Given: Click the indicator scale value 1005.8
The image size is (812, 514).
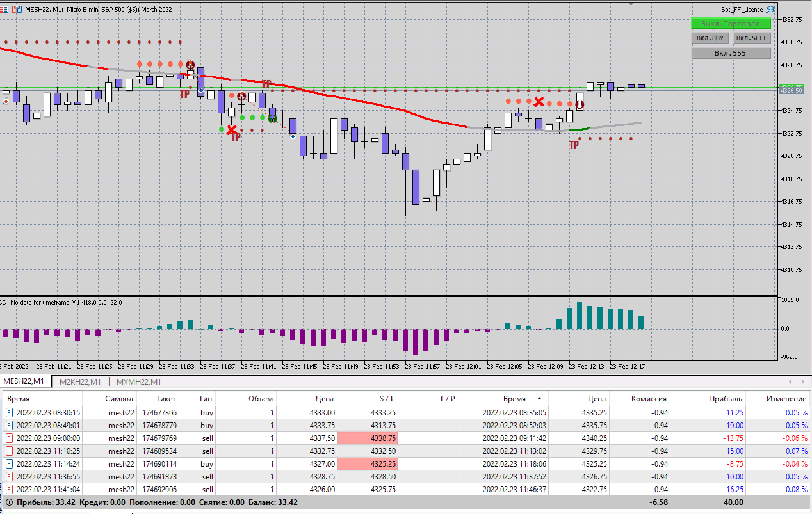Looking at the screenshot, I should pos(789,300).
